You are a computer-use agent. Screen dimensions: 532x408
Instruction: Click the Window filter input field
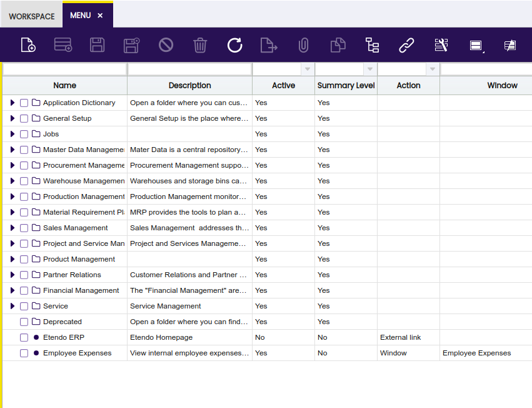tap(486, 69)
